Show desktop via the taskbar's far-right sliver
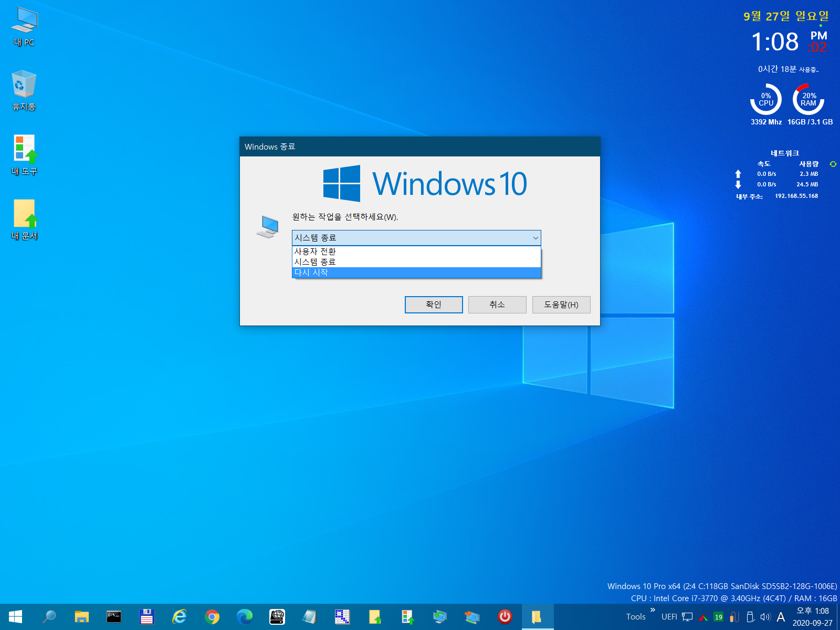Viewport: 840px width, 630px height. coord(838,617)
